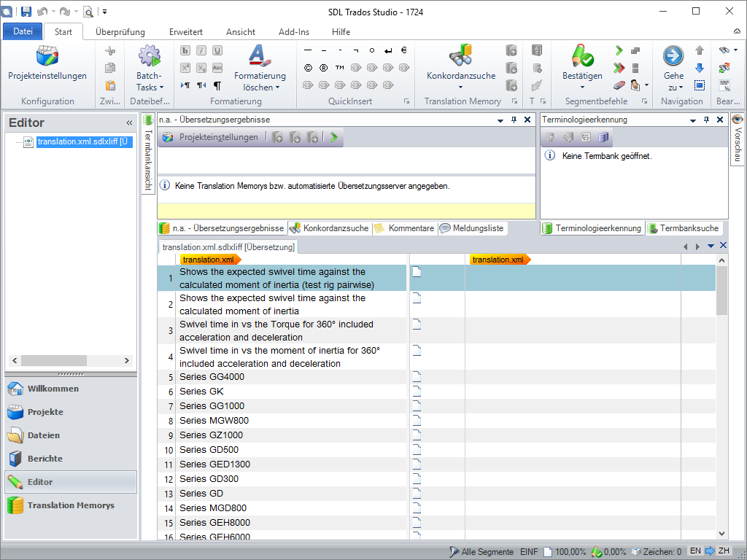This screenshot has width=747, height=560.
Task: Open the Batch-Tasks dropdown
Action: point(150,82)
